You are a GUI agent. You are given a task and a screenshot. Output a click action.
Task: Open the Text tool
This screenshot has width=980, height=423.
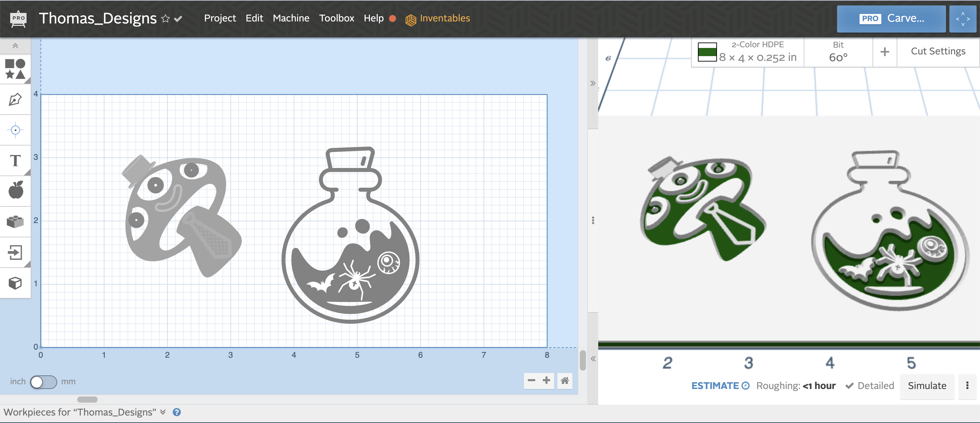[x=15, y=161]
